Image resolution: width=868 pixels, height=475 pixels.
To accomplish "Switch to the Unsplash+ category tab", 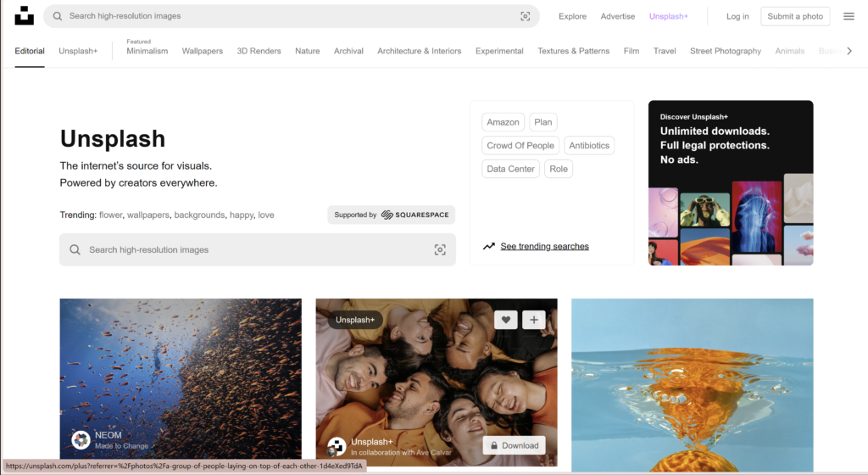I will click(x=78, y=51).
